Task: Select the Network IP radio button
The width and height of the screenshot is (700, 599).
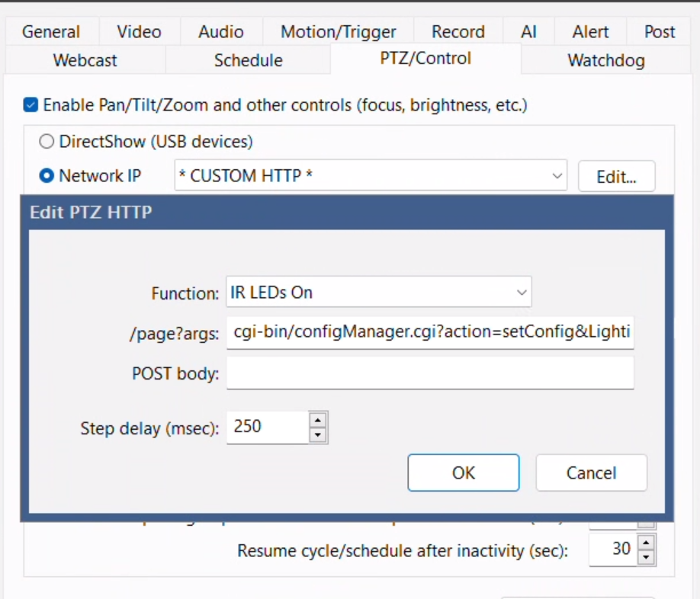Action: pyautogui.click(x=47, y=176)
